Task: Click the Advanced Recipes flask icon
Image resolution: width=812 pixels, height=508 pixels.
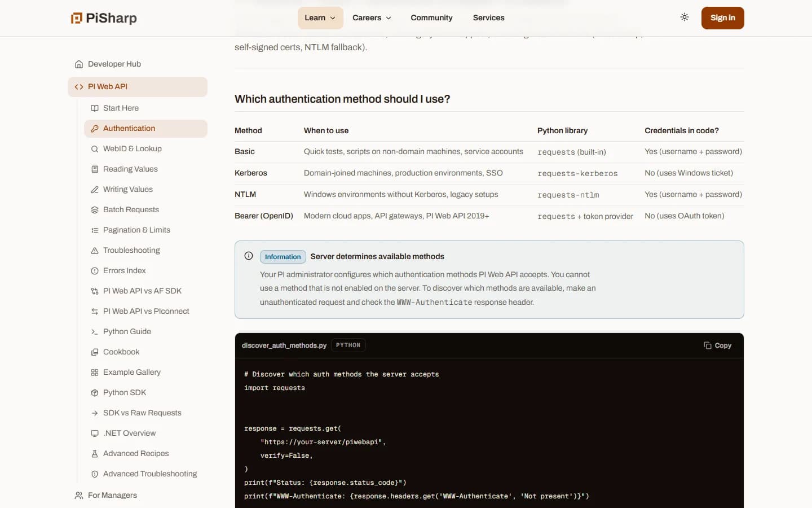Action: pos(95,454)
